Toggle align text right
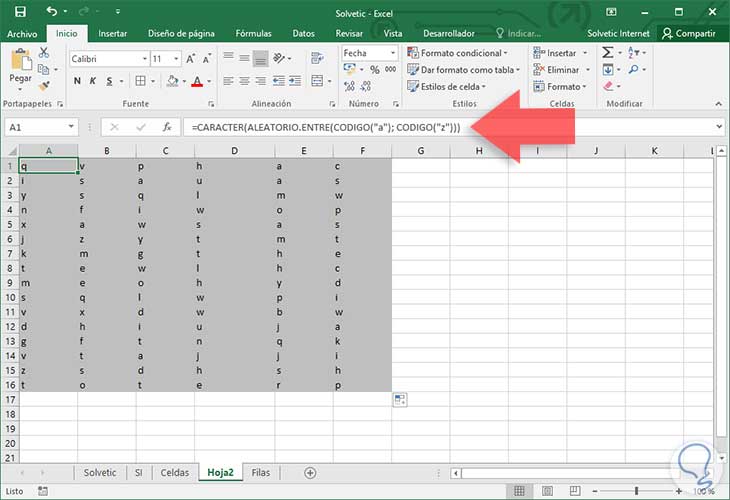The width and height of the screenshot is (730, 500). click(261, 81)
